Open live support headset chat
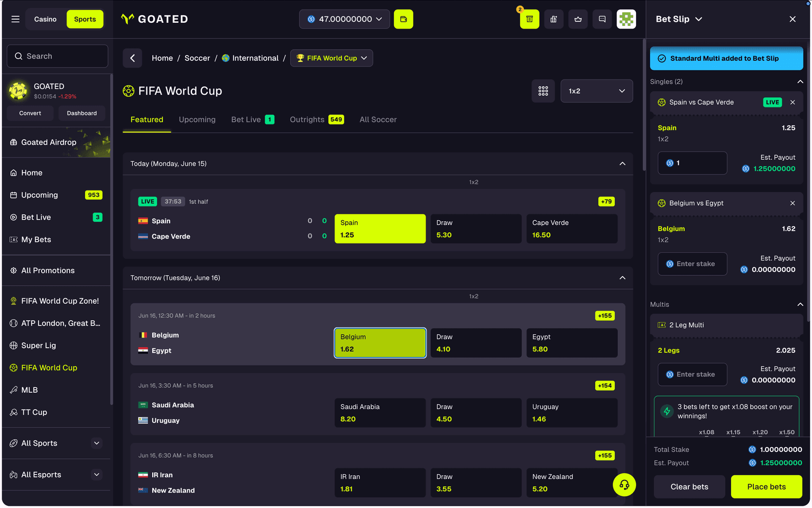Image resolution: width=812 pixels, height=508 pixels. click(x=624, y=485)
